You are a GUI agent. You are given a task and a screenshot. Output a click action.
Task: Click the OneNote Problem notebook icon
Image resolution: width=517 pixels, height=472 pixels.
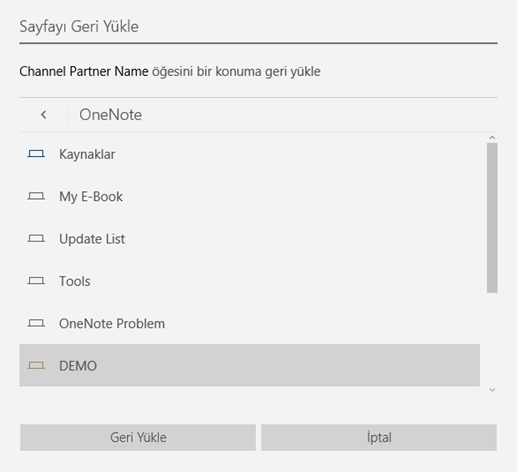coord(36,323)
